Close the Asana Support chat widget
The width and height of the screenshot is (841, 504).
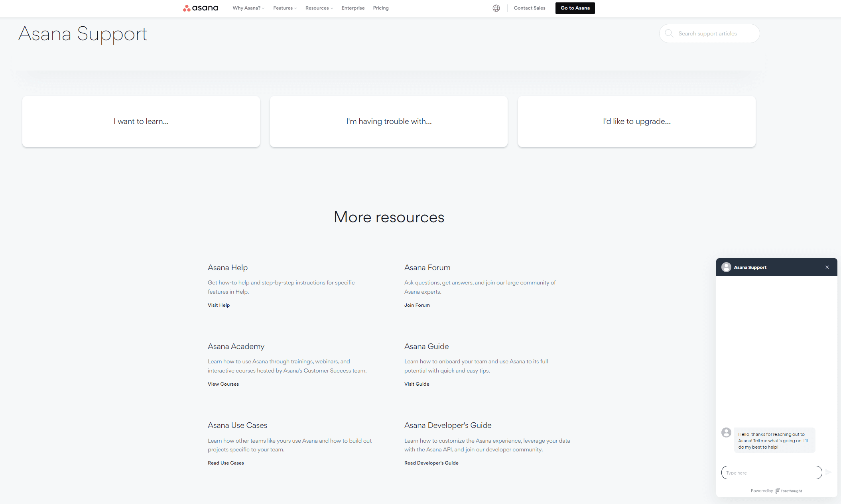point(827,267)
